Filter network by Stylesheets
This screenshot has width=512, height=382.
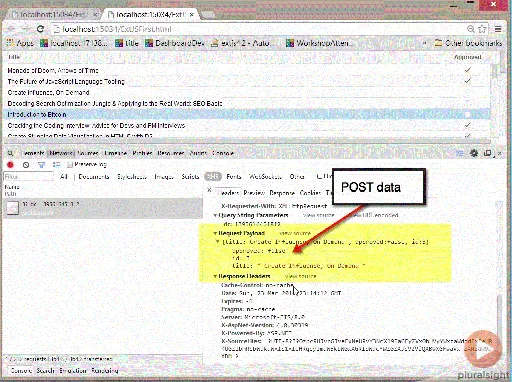[x=132, y=176]
